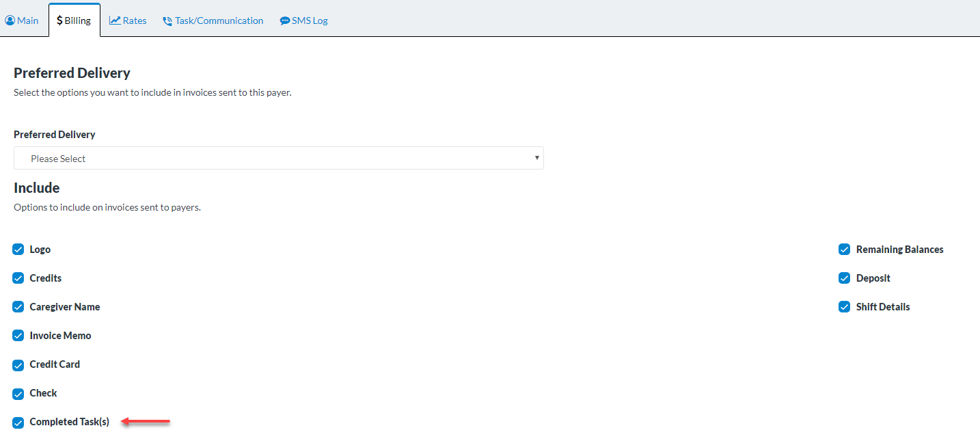Uncheck the Credits option
This screenshot has height=441, width=980.
coord(18,278)
